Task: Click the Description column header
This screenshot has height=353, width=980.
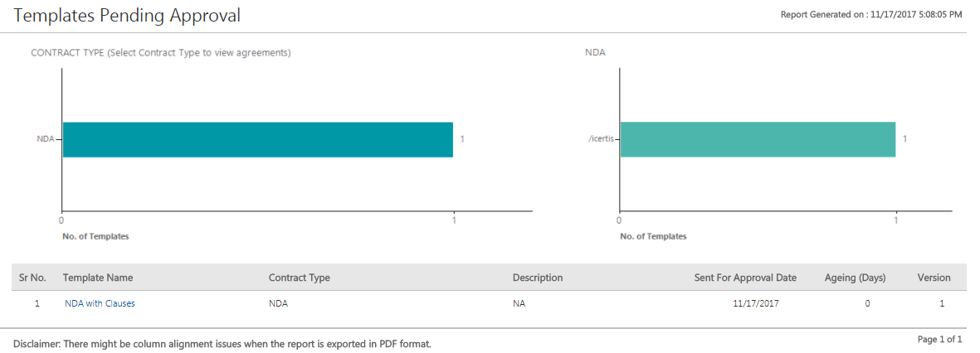Action: [538, 278]
